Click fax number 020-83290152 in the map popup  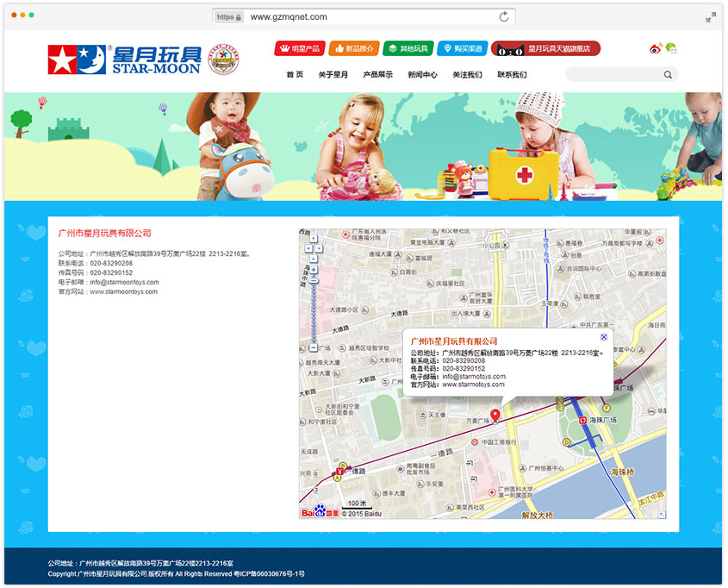[x=464, y=368]
